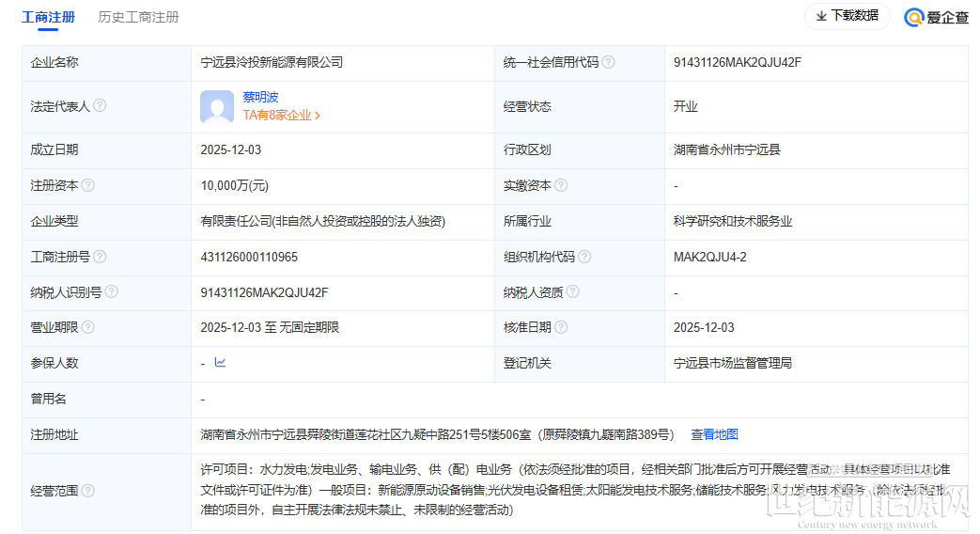Open the 查看地图 map link
980x534 pixels.
714,434
